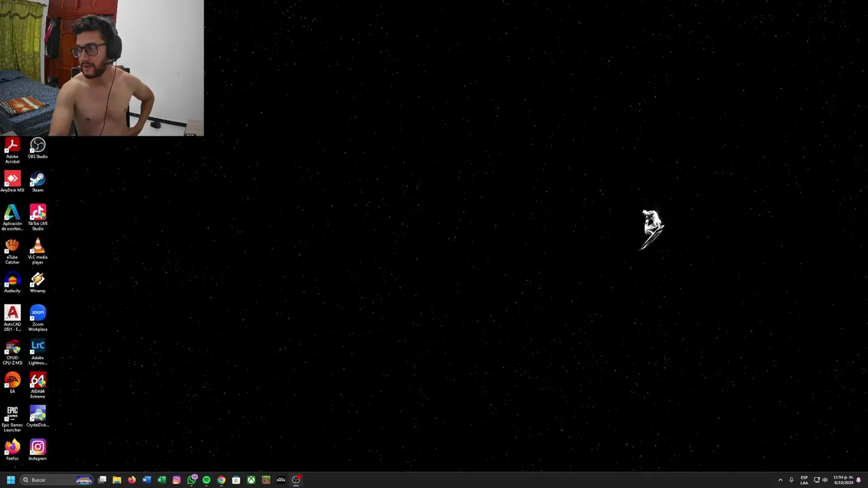Select the Firefox desktop shortcut
This screenshot has height=488, width=868.
click(x=12, y=450)
